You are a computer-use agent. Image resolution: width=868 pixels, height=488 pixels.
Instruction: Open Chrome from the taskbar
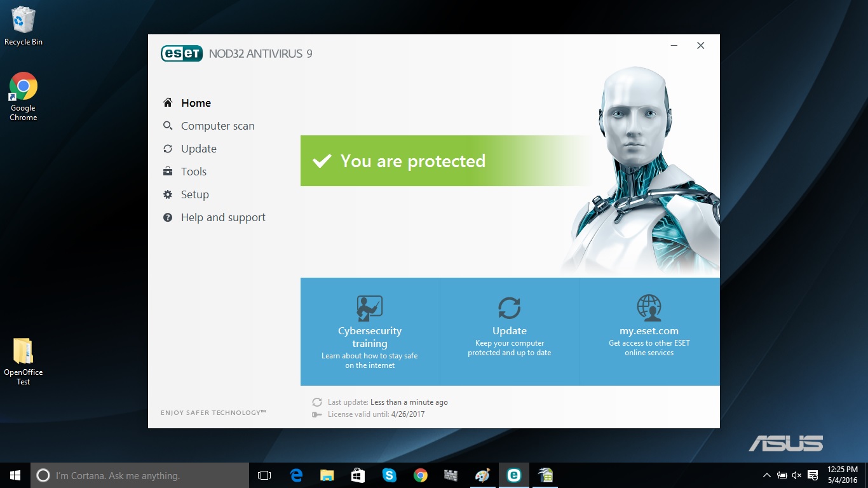coord(420,475)
